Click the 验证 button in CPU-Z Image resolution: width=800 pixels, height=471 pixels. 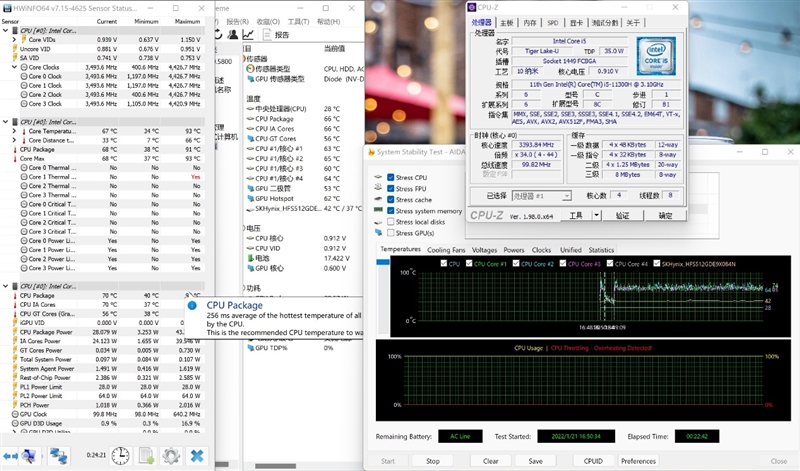pos(622,215)
